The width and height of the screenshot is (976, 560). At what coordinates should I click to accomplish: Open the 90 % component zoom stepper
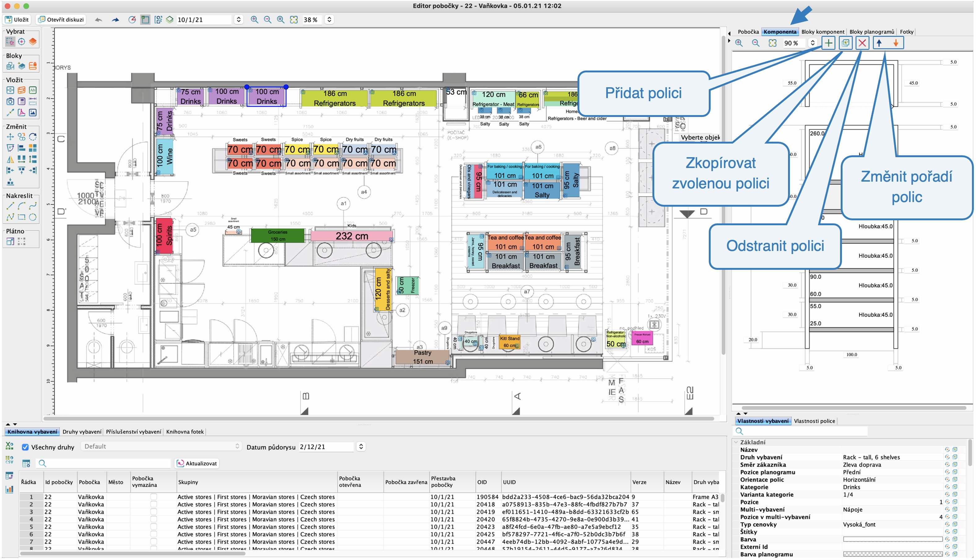[x=813, y=43]
